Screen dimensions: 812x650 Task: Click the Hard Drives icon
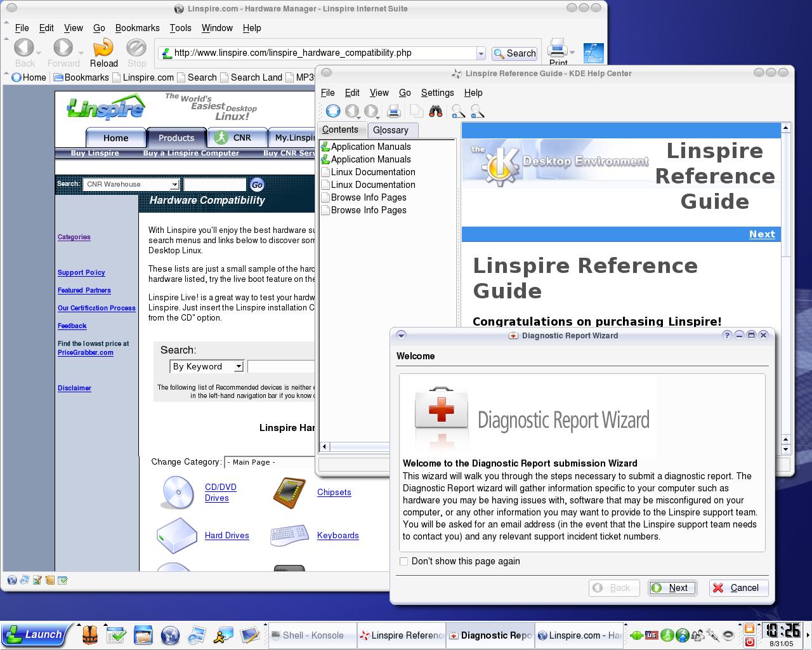coord(177,535)
